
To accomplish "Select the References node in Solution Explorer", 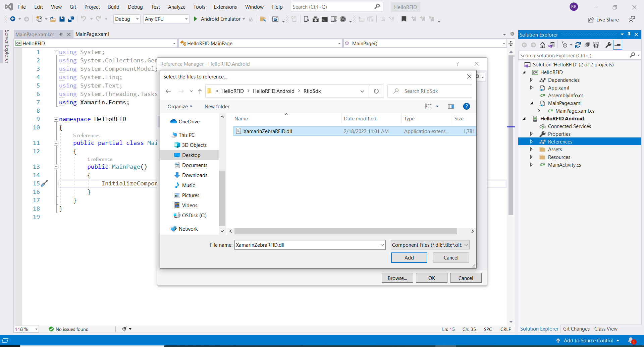I will pos(560,142).
